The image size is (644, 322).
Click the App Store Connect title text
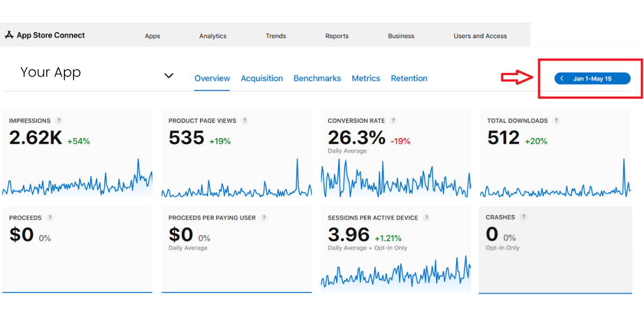tap(51, 35)
